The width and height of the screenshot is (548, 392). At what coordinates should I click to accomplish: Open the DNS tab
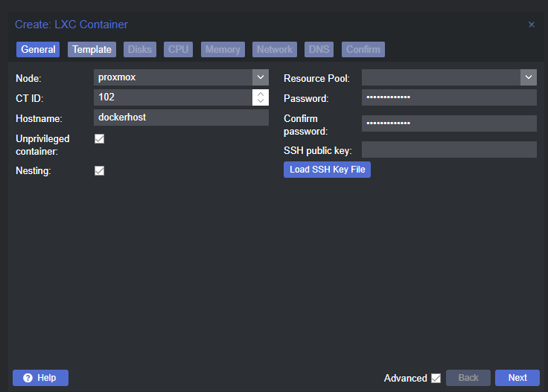pyautogui.click(x=319, y=50)
